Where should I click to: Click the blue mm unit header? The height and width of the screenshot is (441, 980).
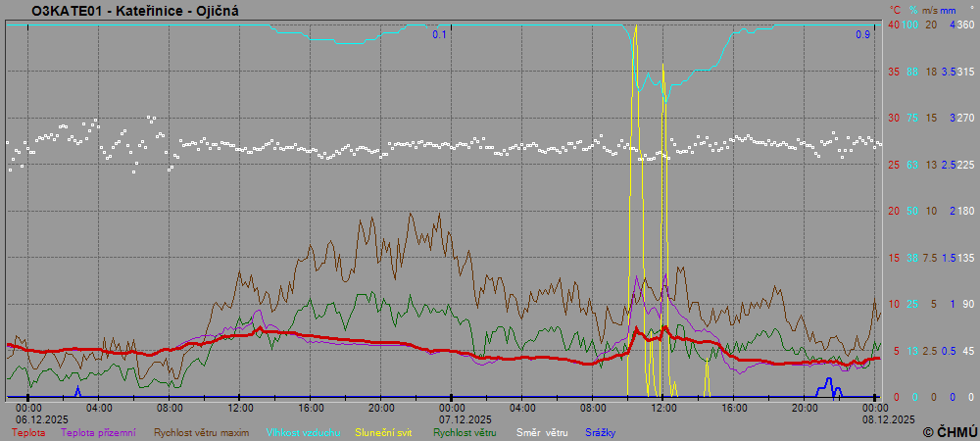[x=948, y=9]
